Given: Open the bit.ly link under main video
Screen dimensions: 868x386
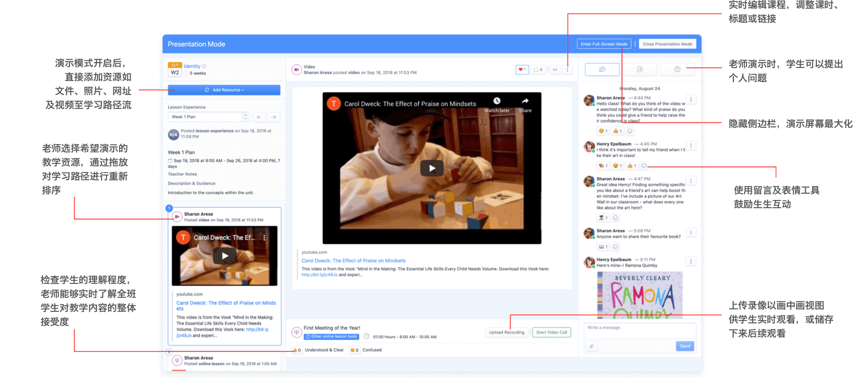Looking at the screenshot, I should (320, 275).
